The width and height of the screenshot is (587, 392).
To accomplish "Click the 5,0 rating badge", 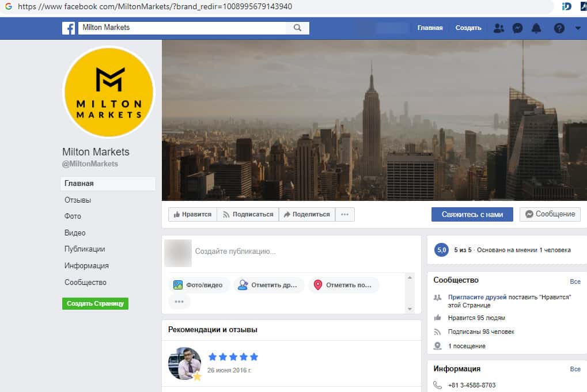I will [442, 250].
